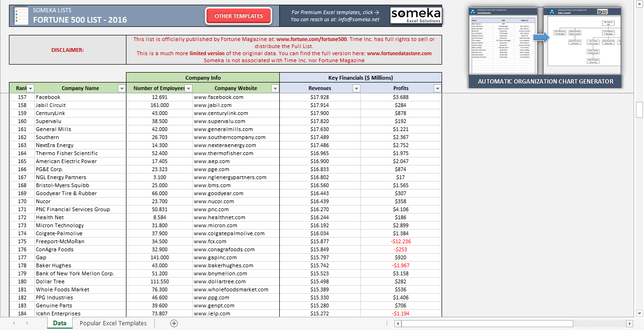
Task: Select the Facebook company name cell
Action: (81, 97)
